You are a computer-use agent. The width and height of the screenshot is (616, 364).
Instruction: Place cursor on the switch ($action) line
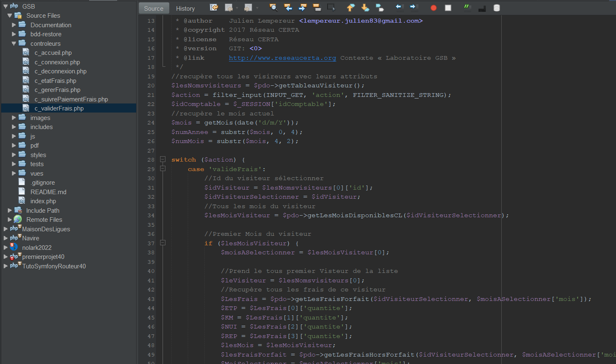pyautogui.click(x=208, y=160)
